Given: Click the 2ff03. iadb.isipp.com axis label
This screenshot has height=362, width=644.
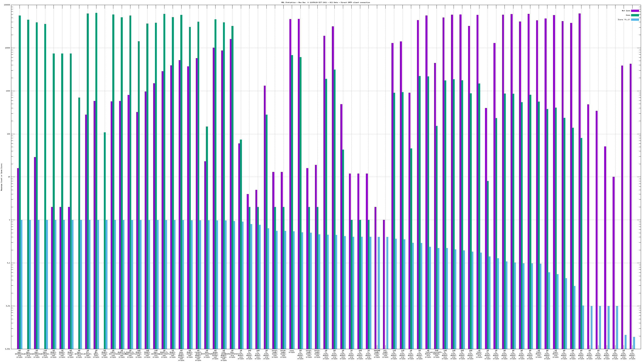Looking at the screenshot, I should click(275, 354).
